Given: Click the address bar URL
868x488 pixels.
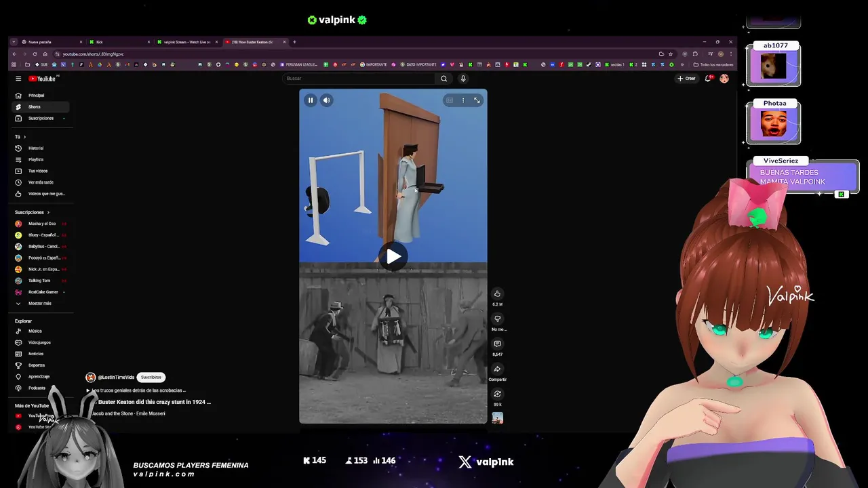Looking at the screenshot, I should click(94, 54).
